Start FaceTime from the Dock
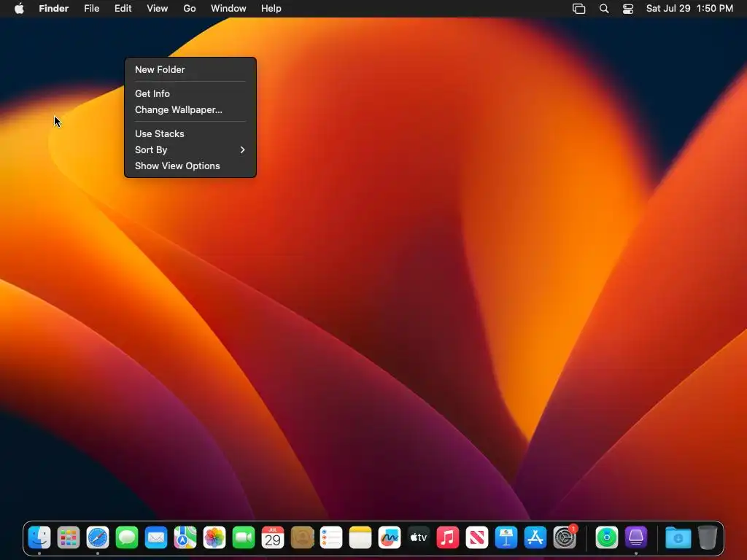Viewport: 747px width, 560px height. pyautogui.click(x=244, y=537)
